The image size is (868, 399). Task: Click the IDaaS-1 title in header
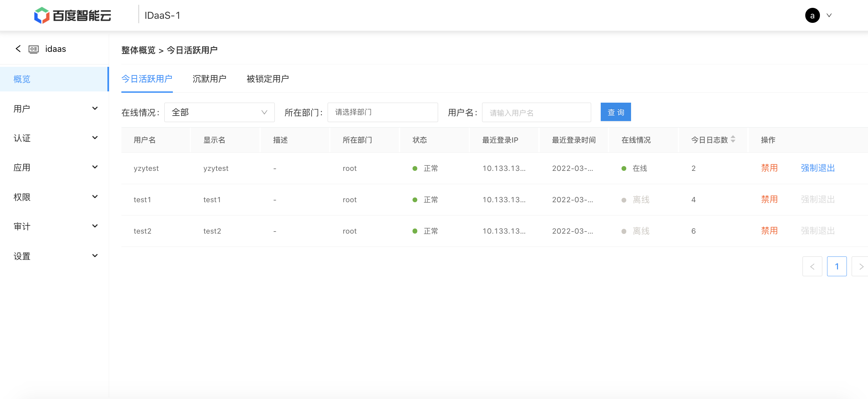[x=162, y=15]
